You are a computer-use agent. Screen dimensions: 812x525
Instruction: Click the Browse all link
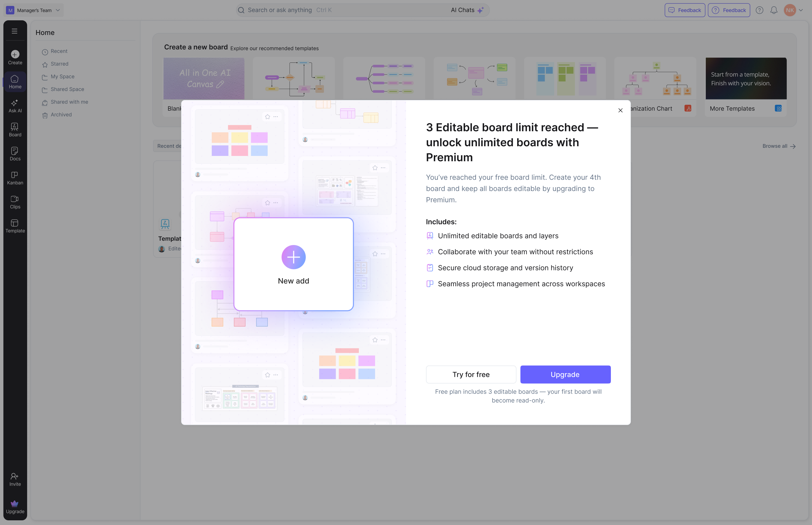click(779, 146)
